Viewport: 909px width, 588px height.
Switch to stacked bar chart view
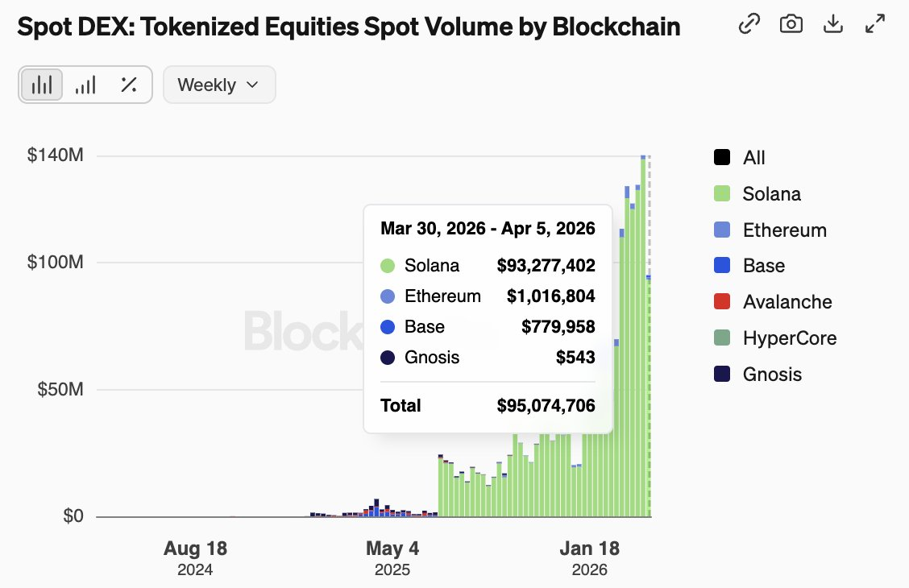(x=42, y=85)
